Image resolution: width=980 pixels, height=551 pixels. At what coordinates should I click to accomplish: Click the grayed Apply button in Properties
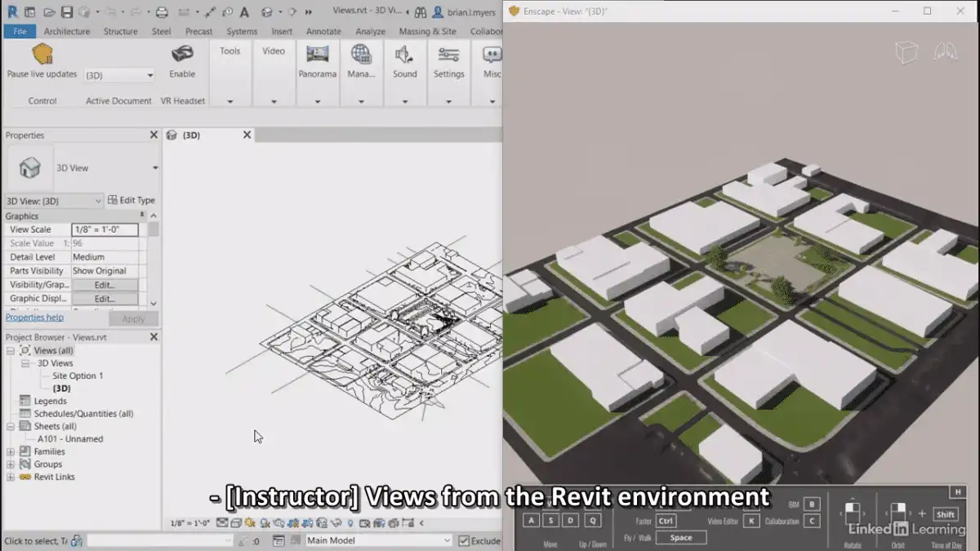tap(133, 319)
